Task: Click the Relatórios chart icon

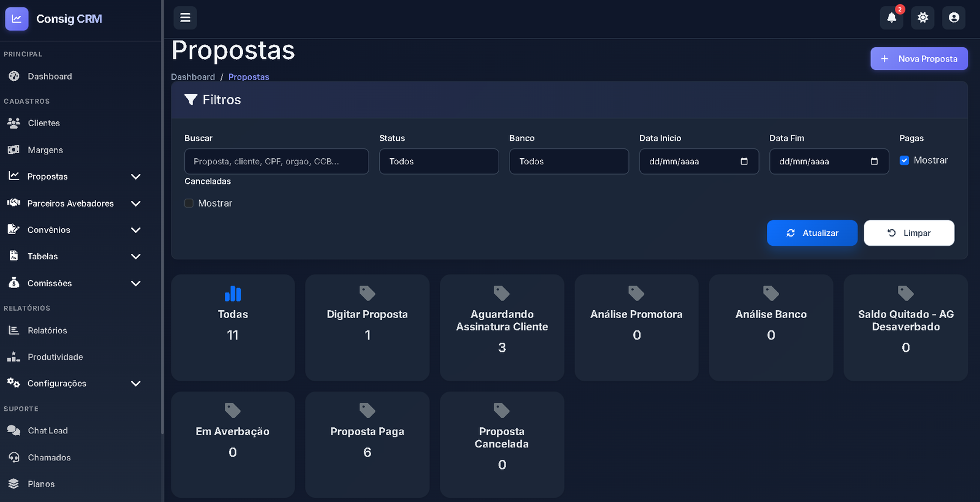Action: point(13,330)
